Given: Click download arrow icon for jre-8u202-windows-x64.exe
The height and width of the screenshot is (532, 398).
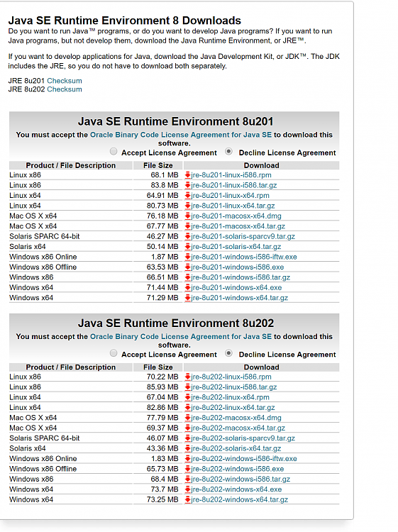Looking at the screenshot, I should (x=187, y=489).
